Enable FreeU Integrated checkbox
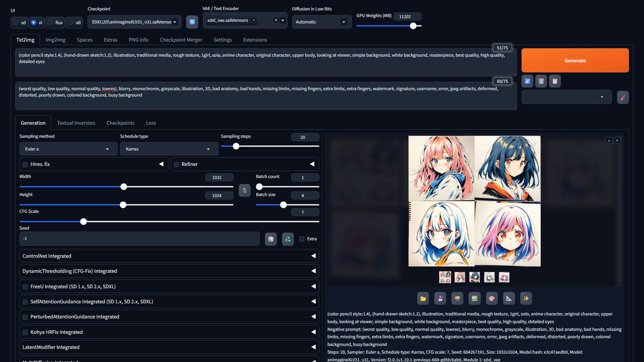Screen dimensions: 644x362 (25, 287)
